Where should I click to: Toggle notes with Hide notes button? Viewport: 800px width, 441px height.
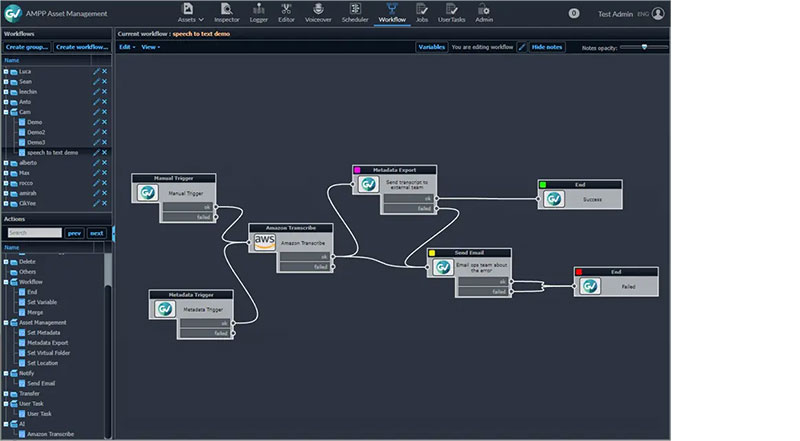click(x=547, y=47)
